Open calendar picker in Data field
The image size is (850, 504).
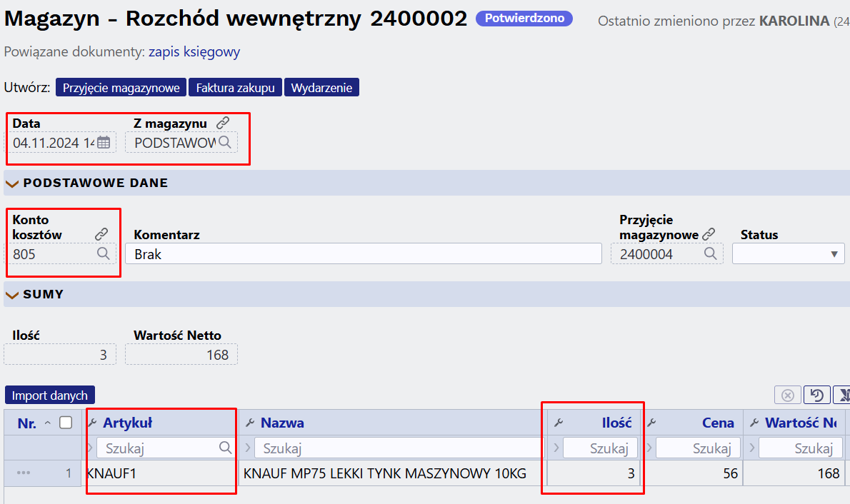click(104, 143)
